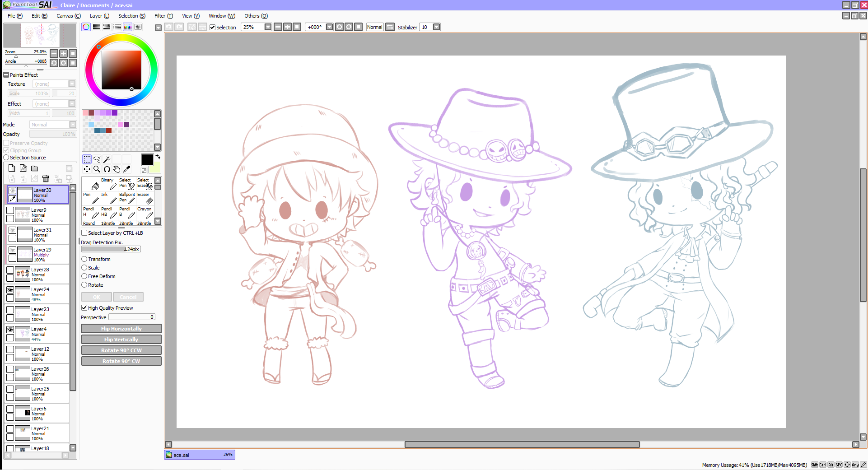Open the Stabilizer value dropdown
Viewport: 868px width, 470px height.
[436, 27]
